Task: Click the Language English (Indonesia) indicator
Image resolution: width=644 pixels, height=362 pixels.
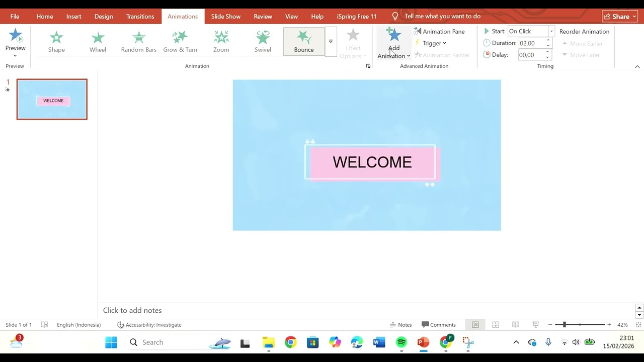Action: (x=79, y=325)
